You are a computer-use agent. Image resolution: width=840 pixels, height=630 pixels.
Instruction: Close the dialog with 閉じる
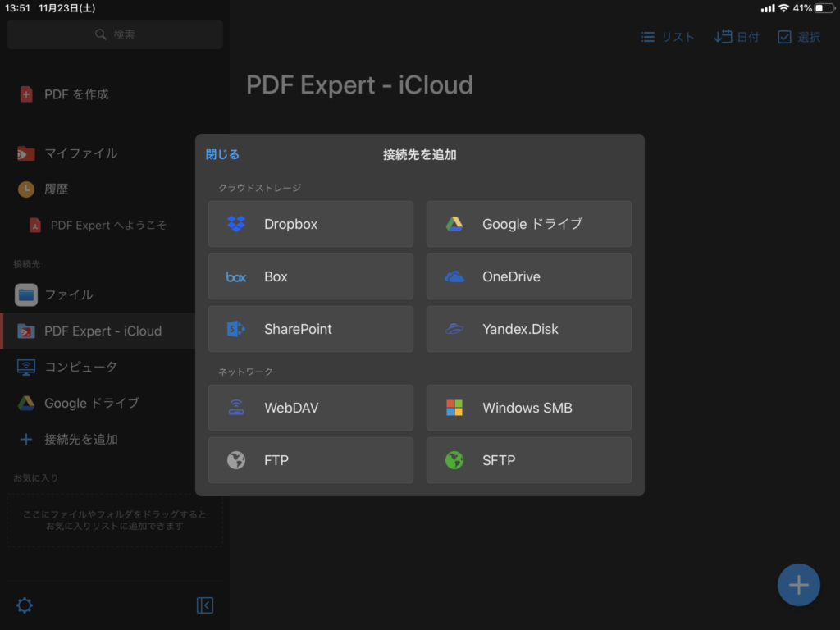click(222, 155)
